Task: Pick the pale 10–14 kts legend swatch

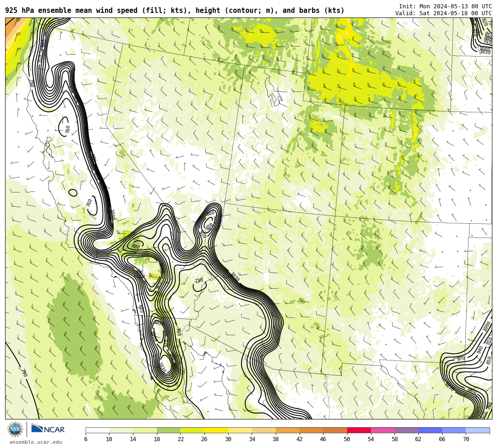Action: click(121, 430)
